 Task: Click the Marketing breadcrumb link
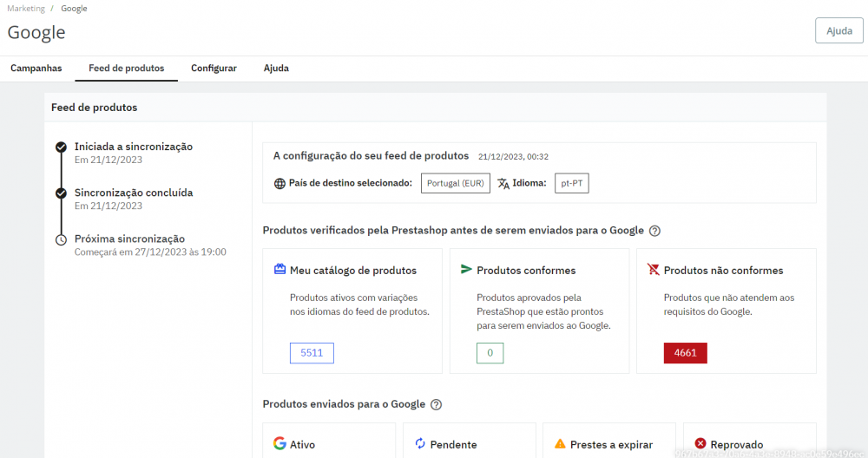[26, 9]
